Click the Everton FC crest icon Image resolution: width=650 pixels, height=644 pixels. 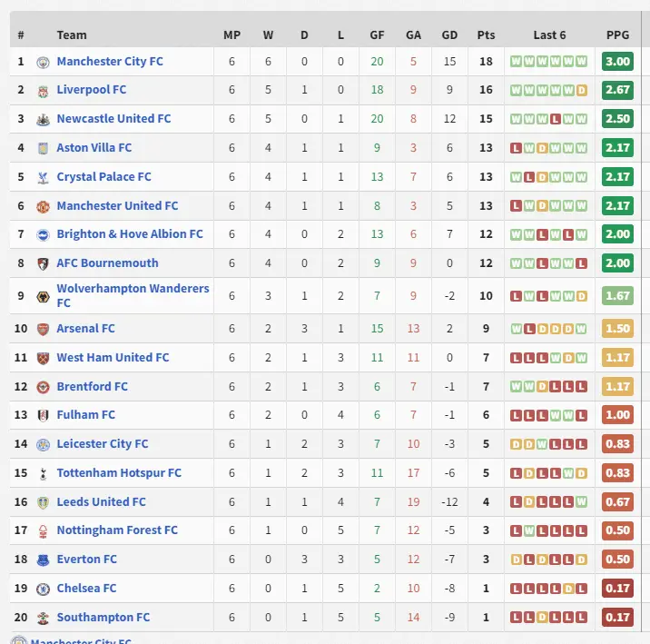(x=42, y=560)
